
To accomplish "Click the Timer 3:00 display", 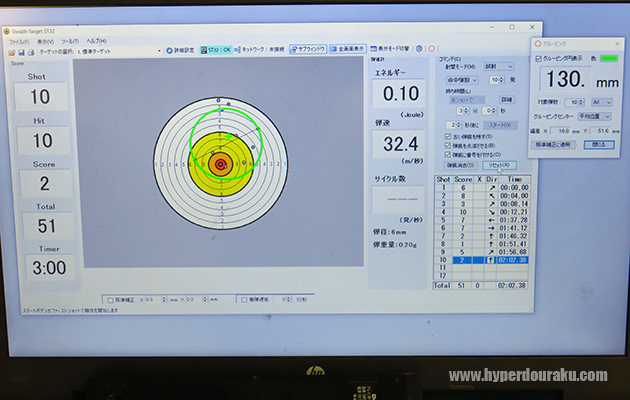I will [49, 267].
